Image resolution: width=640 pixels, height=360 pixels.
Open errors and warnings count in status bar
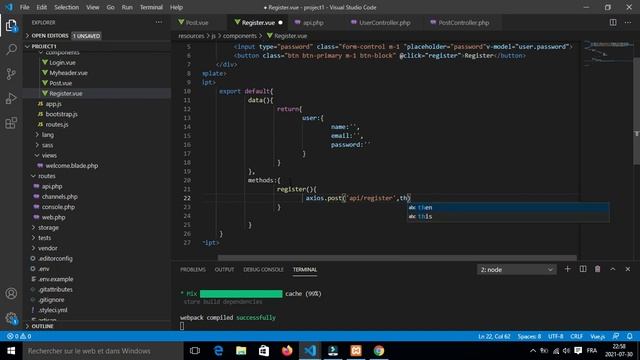(19, 336)
